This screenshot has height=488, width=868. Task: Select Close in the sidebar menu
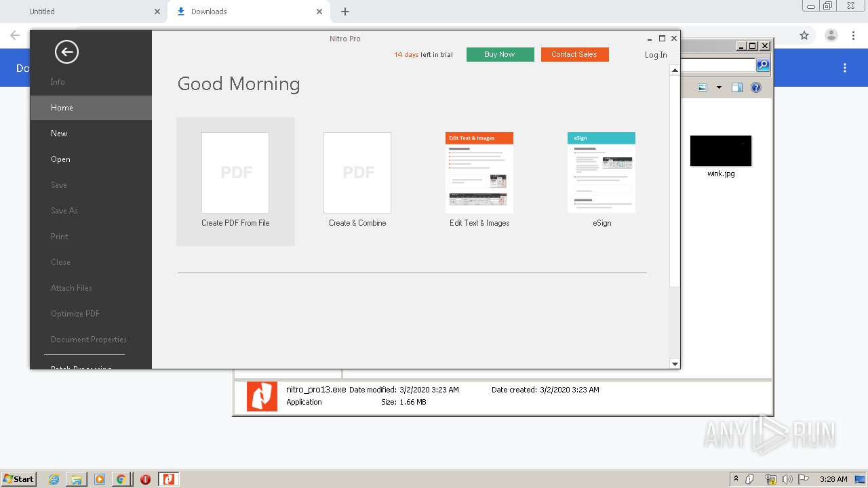[91, 262]
